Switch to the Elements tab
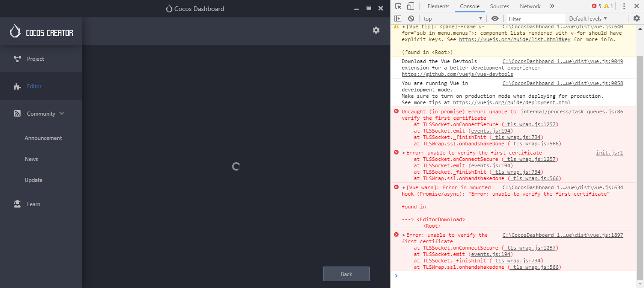 [x=438, y=6]
